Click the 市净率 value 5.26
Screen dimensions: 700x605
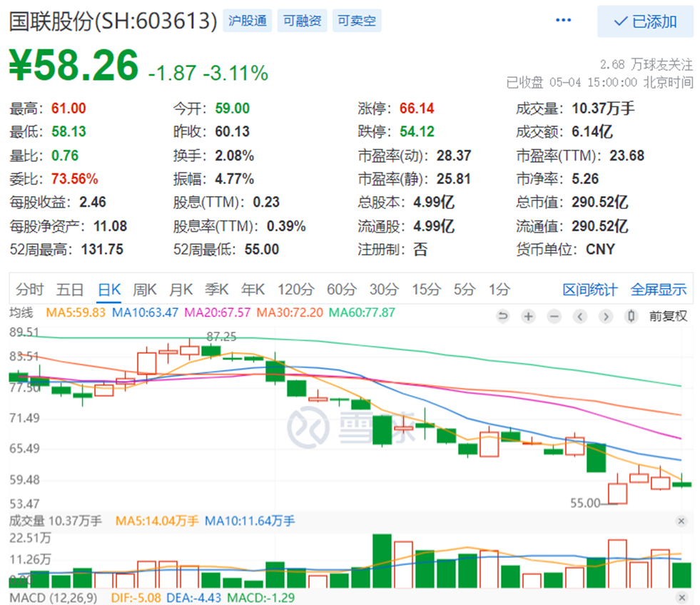[585, 179]
